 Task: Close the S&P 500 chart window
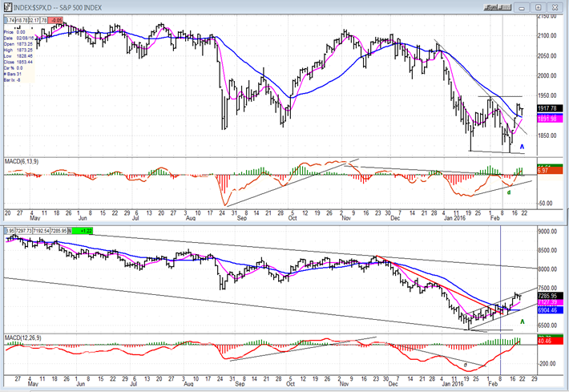click(x=555, y=7)
